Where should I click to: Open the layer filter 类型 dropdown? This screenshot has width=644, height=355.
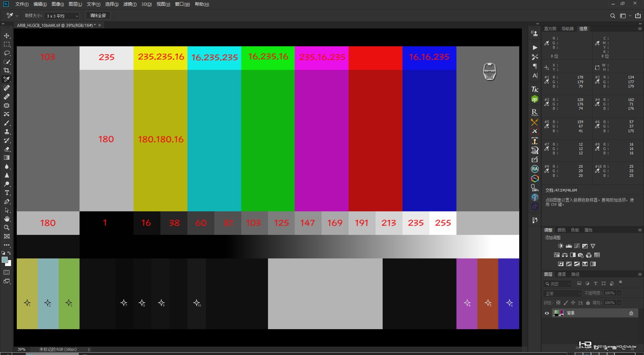click(557, 284)
